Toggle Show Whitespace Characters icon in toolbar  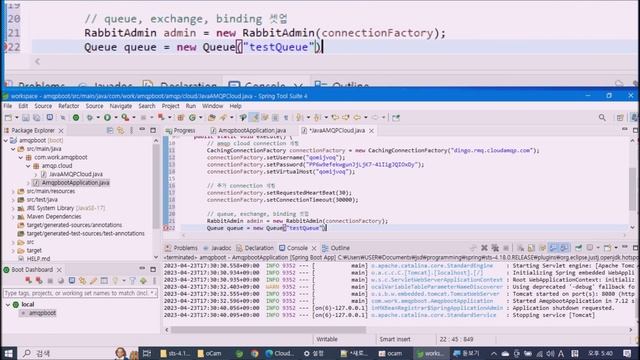286,118
